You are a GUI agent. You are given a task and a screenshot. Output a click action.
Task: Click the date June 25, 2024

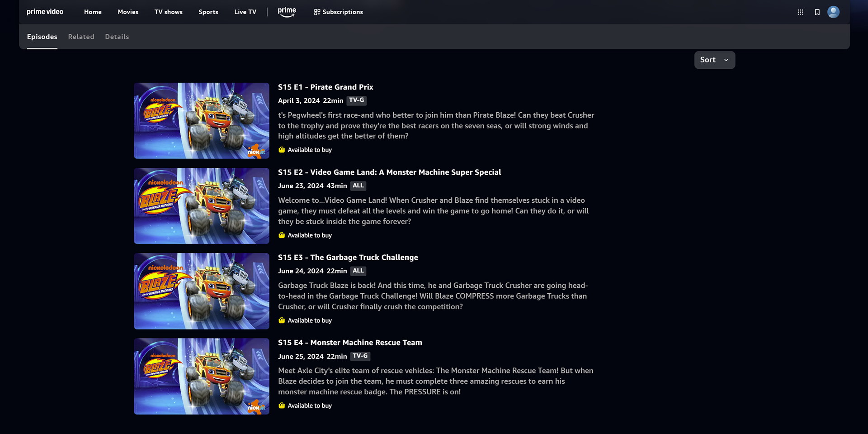pyautogui.click(x=301, y=356)
